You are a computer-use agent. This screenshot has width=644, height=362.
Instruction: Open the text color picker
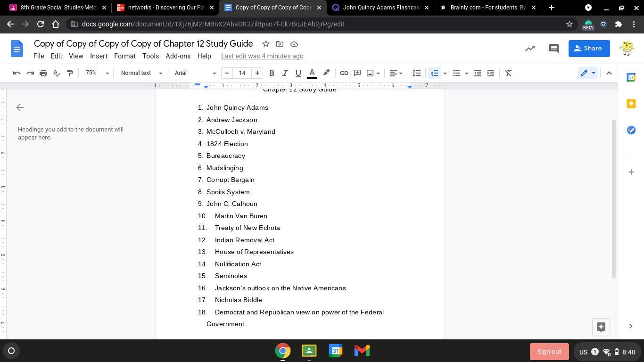(x=312, y=73)
